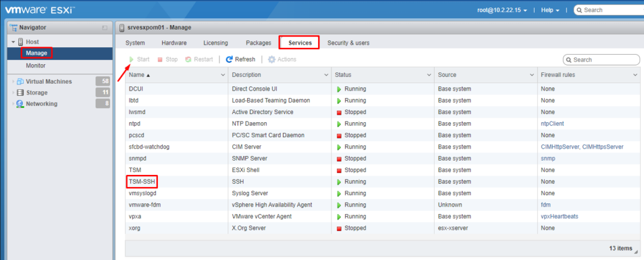Screen dimensions: 644x260
Task: Click the Running status icon for DCUI
Action: [x=339, y=89]
